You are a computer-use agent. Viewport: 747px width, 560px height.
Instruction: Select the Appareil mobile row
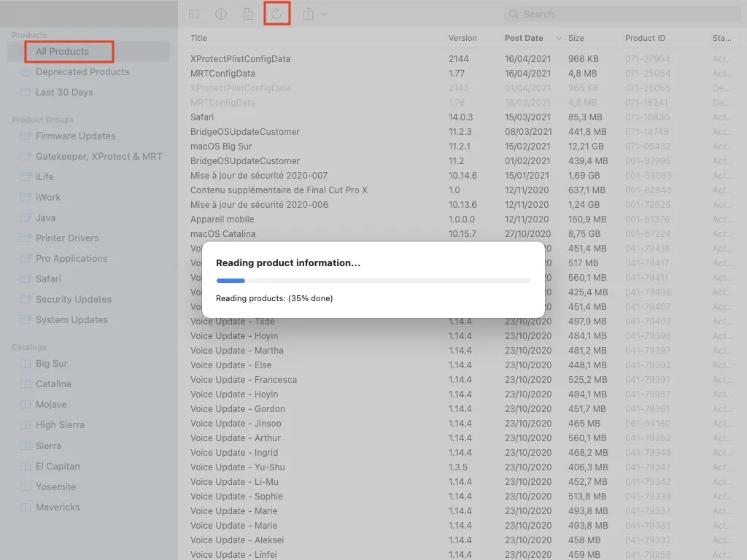(x=462, y=219)
